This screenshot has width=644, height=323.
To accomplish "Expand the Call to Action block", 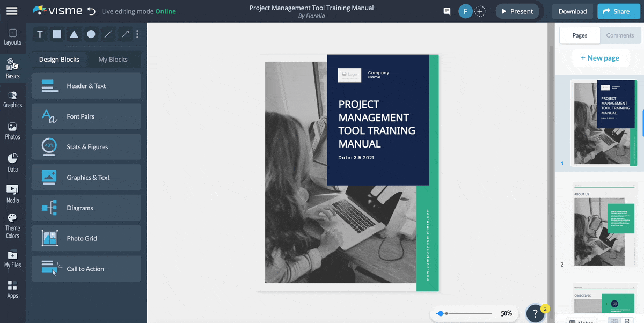I will 86,269.
